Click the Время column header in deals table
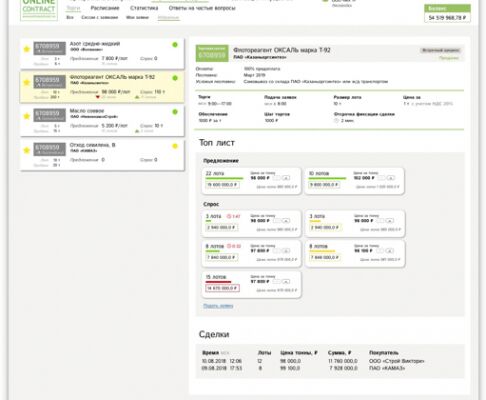 point(210,353)
